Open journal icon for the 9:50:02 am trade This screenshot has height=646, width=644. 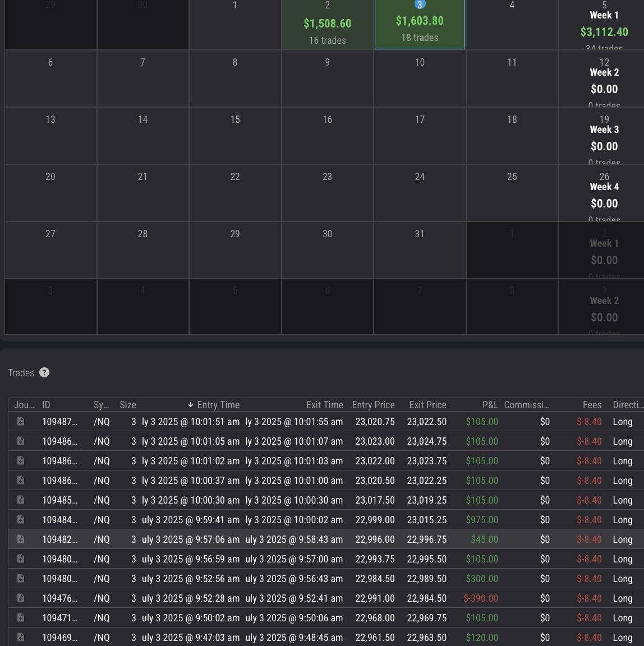(21, 617)
